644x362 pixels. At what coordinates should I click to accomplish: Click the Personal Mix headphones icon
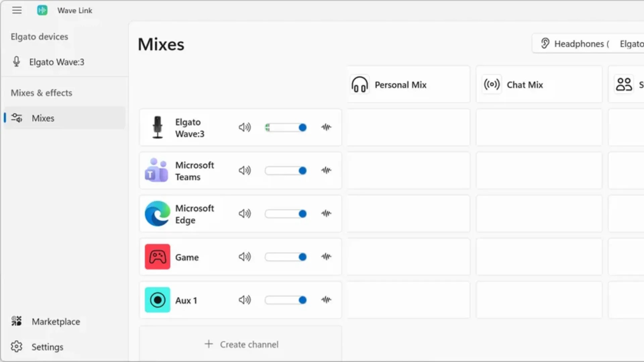point(360,84)
